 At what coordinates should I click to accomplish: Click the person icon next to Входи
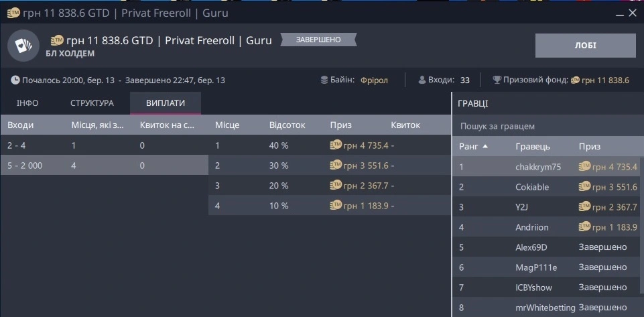click(x=422, y=80)
